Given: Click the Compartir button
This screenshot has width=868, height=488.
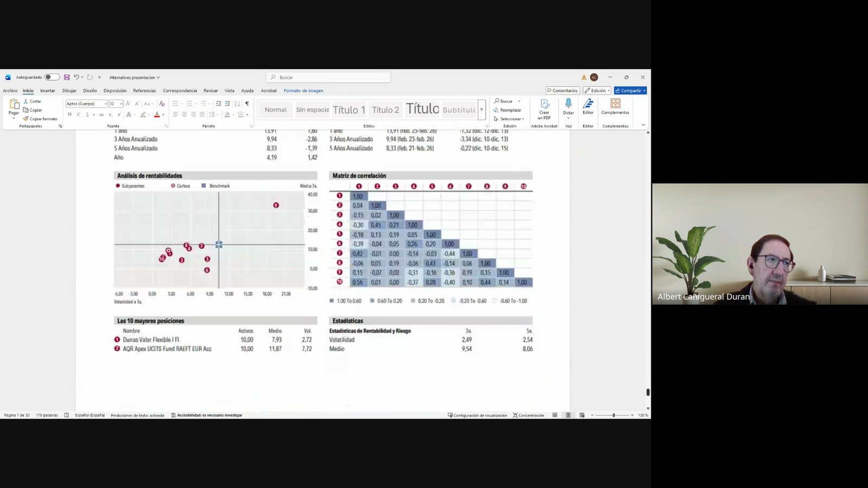Looking at the screenshot, I should 630,91.
